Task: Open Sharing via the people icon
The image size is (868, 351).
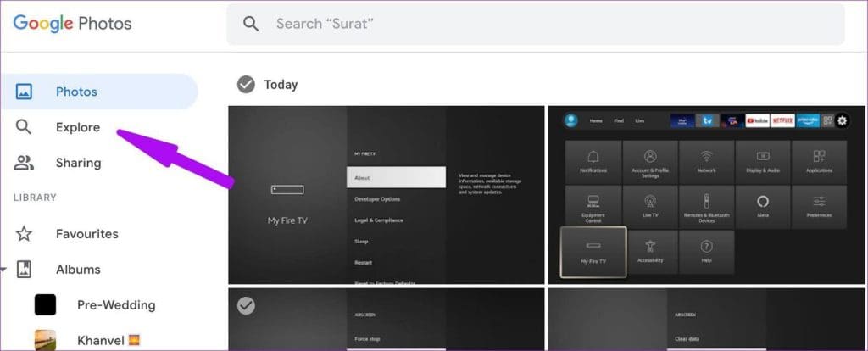Action: 24,163
